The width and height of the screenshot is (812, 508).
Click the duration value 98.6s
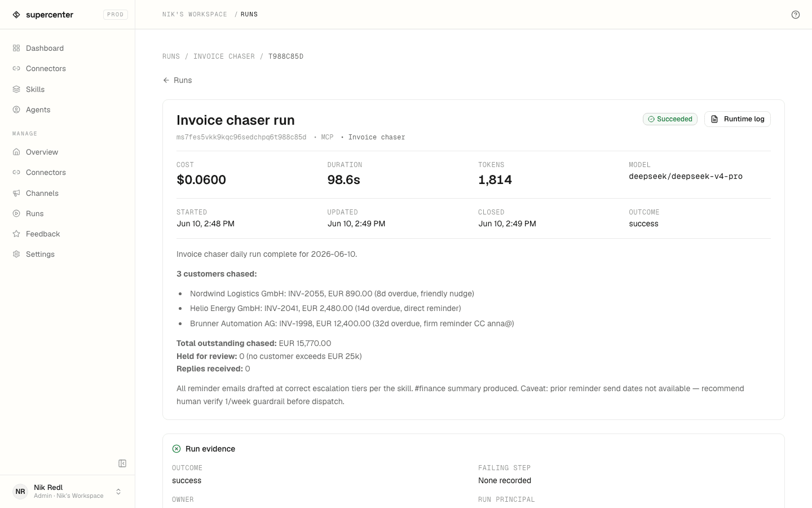(344, 179)
